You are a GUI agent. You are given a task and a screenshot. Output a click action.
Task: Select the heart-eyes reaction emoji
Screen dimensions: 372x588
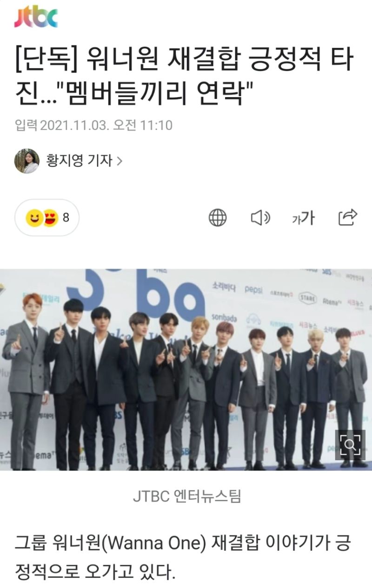tap(50, 217)
